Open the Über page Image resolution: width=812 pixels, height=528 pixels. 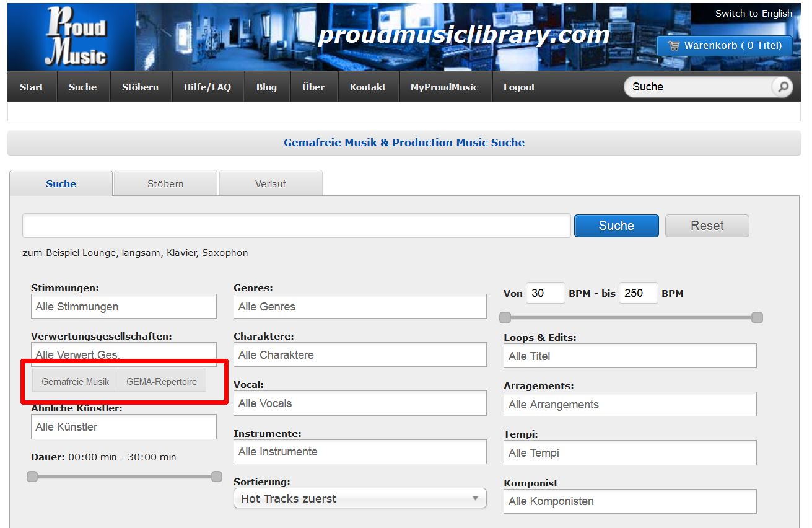coord(313,87)
